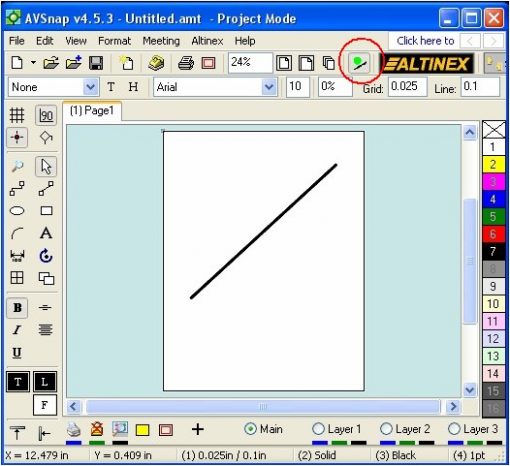
Task: Select the arc drawing tool
Action: pos(17,233)
